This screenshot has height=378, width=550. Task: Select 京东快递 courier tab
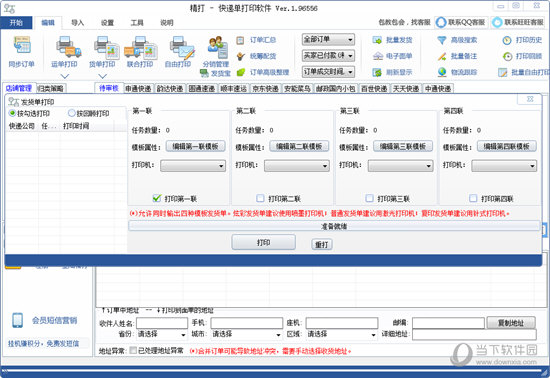point(266,88)
